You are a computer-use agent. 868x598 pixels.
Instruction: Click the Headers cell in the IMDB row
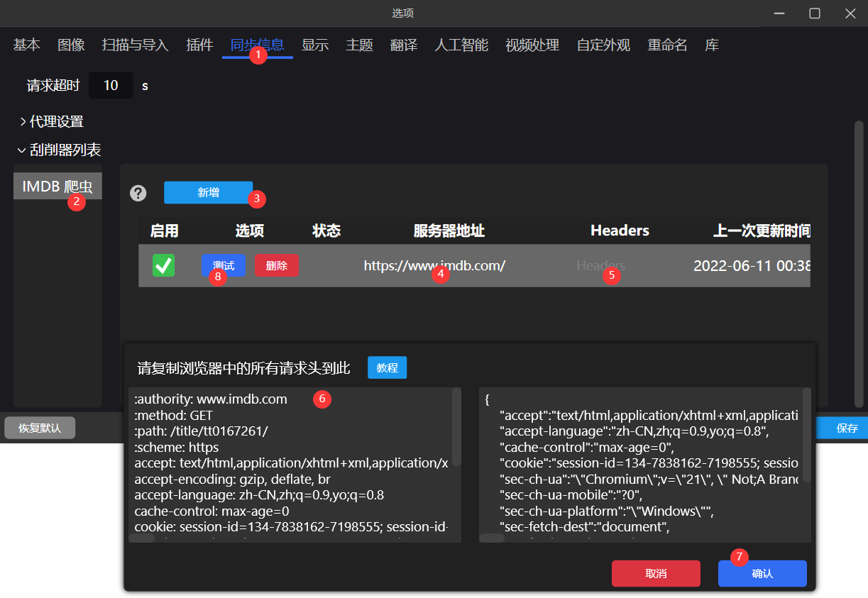click(600, 265)
